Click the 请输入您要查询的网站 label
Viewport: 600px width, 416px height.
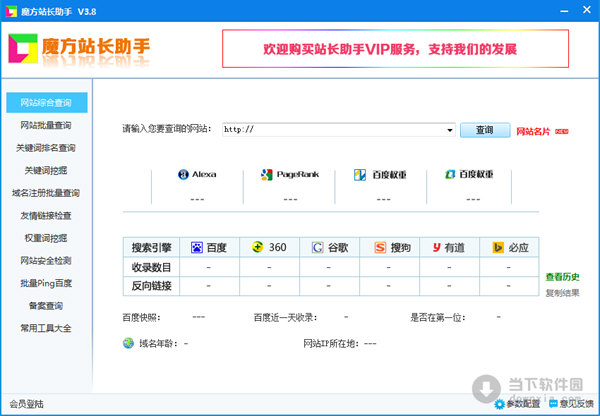pos(167,129)
